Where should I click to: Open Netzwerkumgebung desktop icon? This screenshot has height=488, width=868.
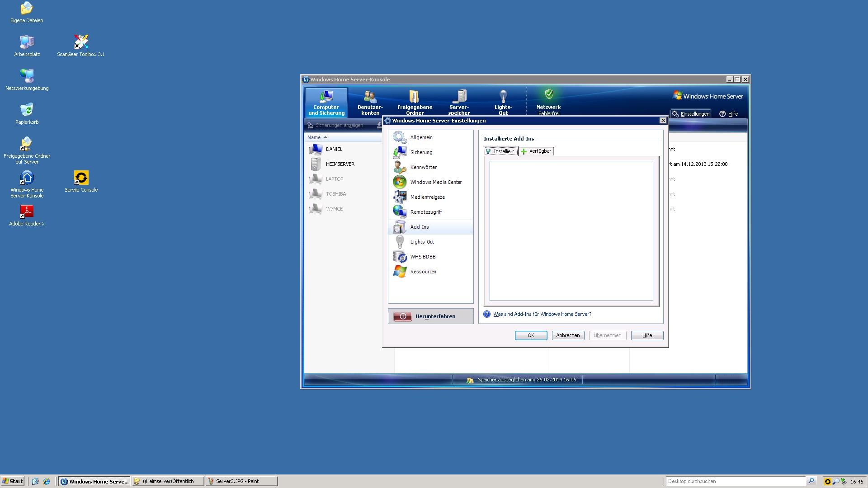pyautogui.click(x=27, y=80)
